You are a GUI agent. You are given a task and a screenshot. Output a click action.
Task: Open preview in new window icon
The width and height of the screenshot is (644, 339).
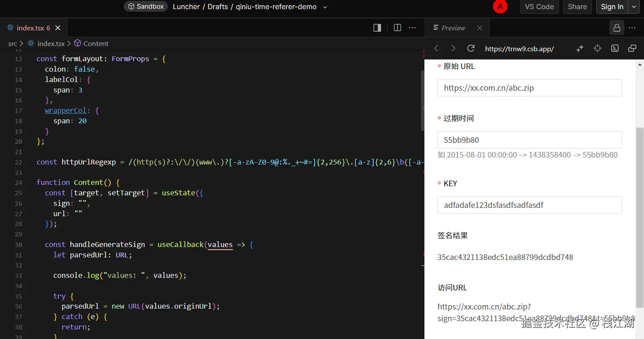(632, 49)
